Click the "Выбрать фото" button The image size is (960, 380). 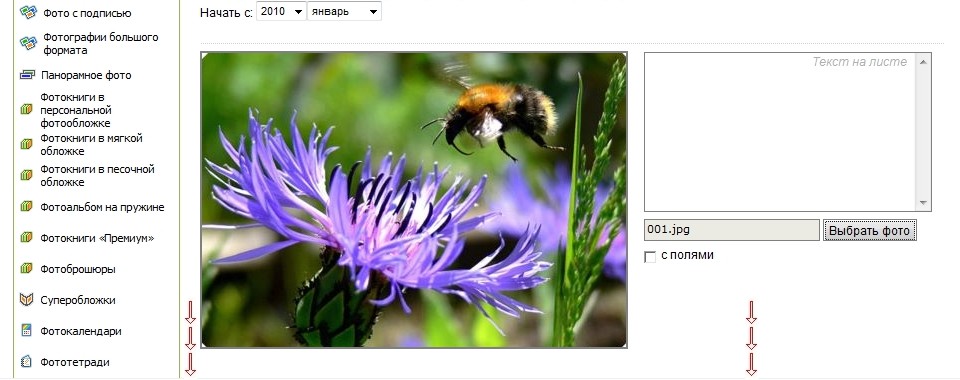tap(870, 231)
